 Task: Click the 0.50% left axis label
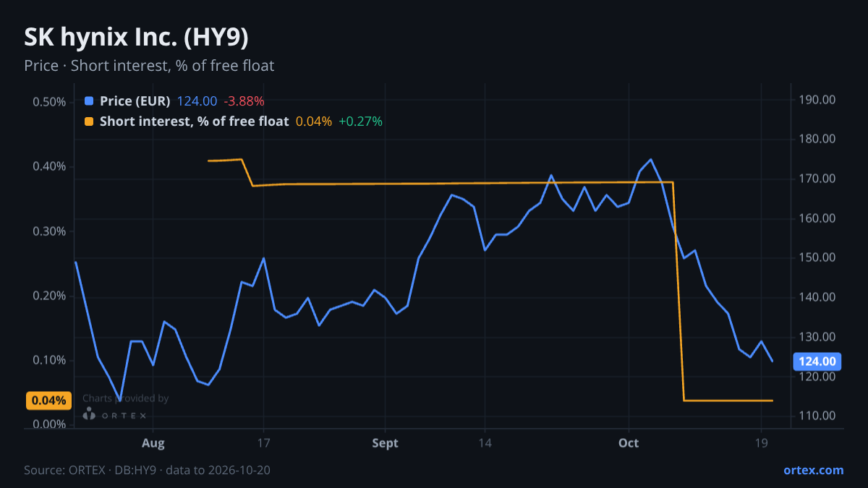click(49, 102)
